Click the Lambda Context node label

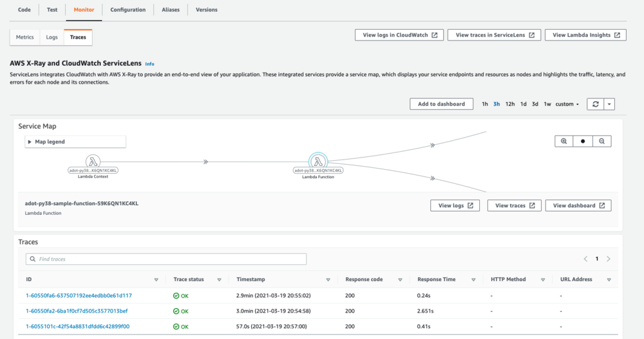(93, 176)
